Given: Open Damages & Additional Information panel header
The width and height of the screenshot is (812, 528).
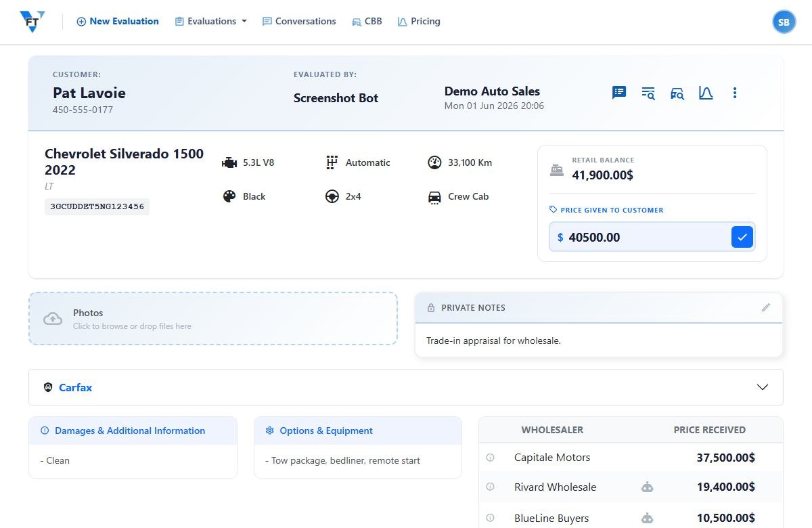Looking at the screenshot, I should click(x=133, y=431).
